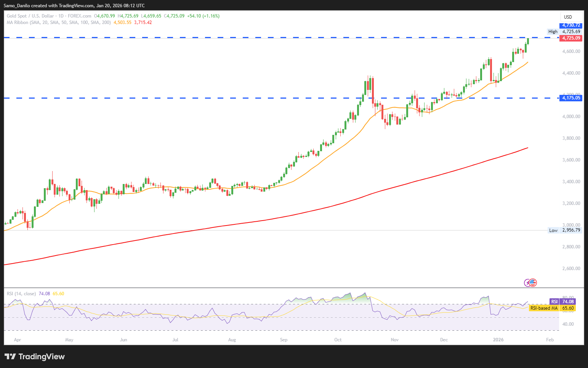Image resolution: width=588 pixels, height=368 pixels.
Task: Open the USD currency selector
Action: [x=568, y=17]
